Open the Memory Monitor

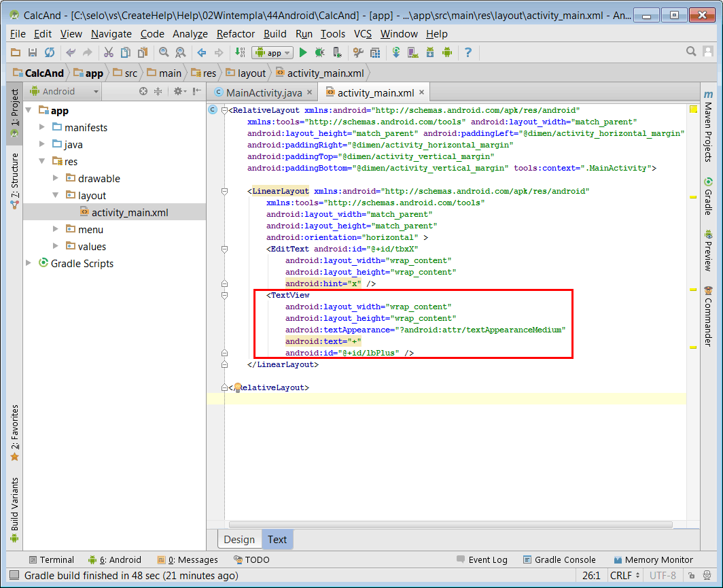tap(654, 559)
